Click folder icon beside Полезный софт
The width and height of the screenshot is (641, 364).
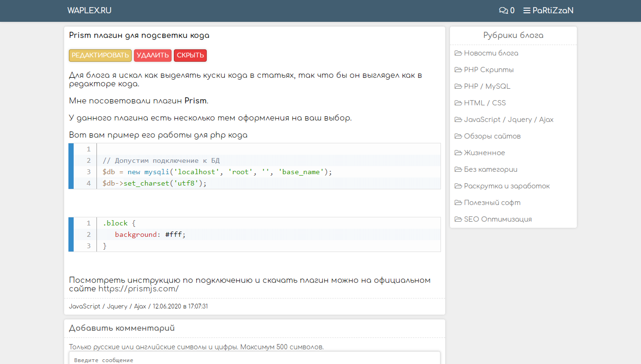point(458,203)
